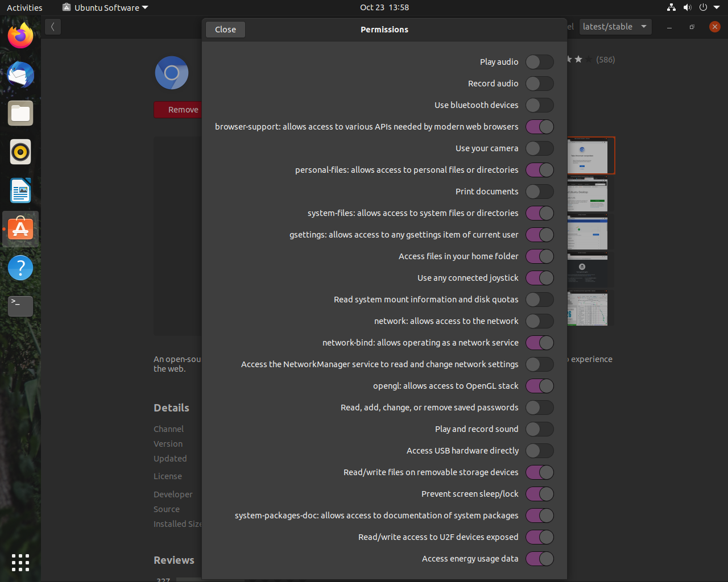Turn off gsettings access switch
The image size is (728, 582).
pyautogui.click(x=540, y=235)
